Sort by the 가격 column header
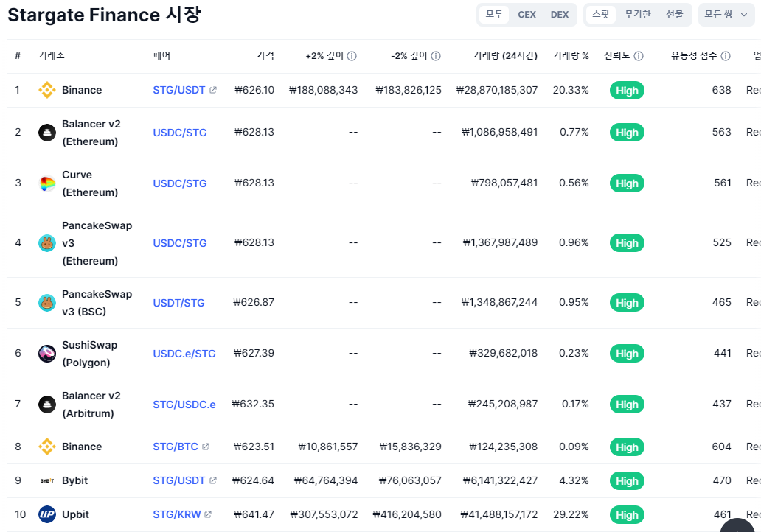The image size is (761, 532). point(265,56)
